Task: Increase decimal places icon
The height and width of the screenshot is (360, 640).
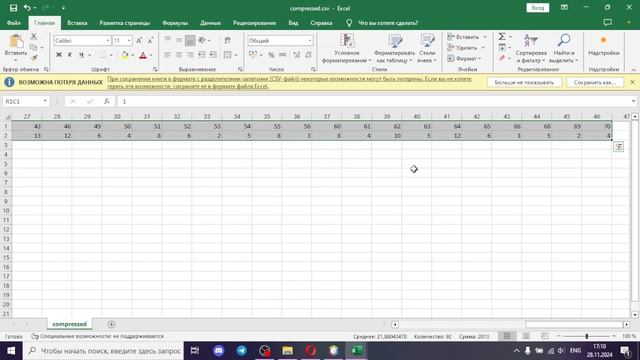Action: [x=297, y=55]
